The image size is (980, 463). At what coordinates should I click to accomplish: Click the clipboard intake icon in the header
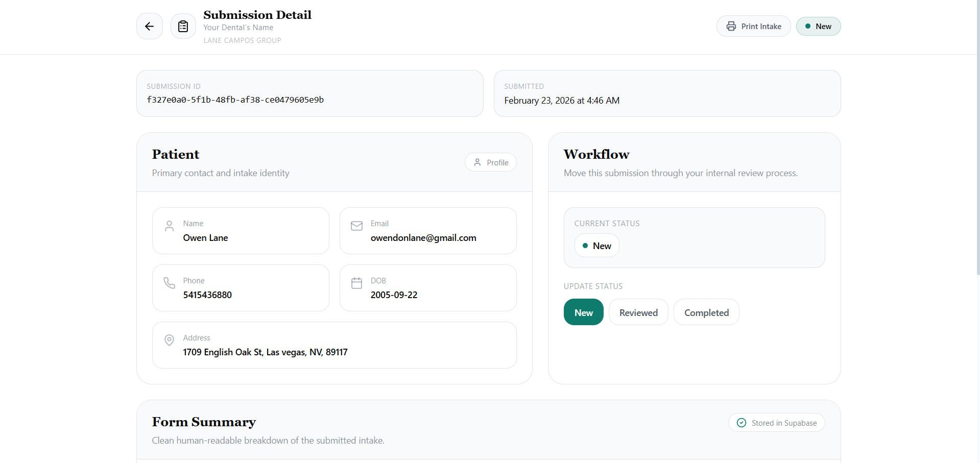(182, 26)
